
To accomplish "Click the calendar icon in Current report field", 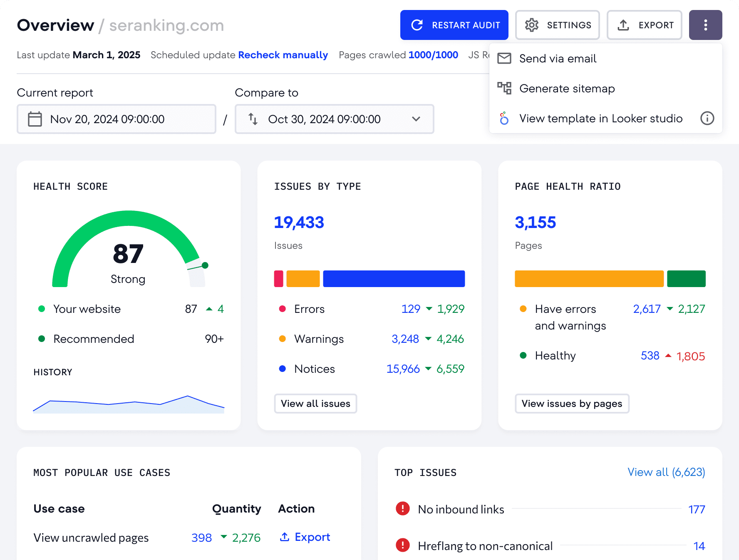I will (35, 119).
